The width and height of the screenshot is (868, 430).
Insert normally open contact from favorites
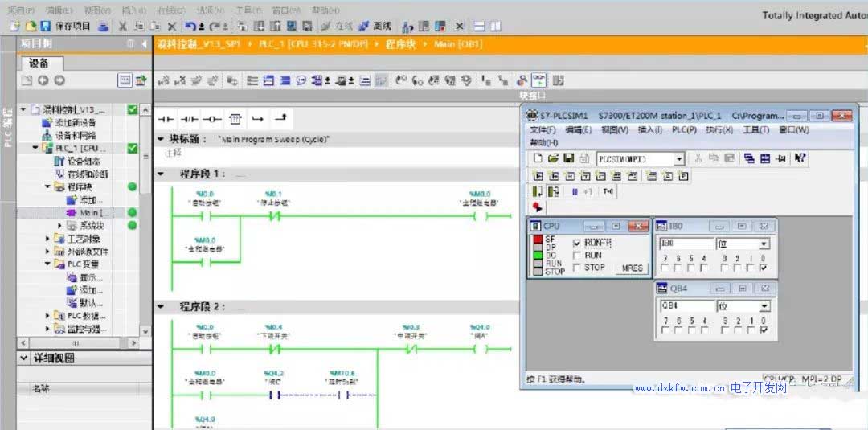(166, 119)
